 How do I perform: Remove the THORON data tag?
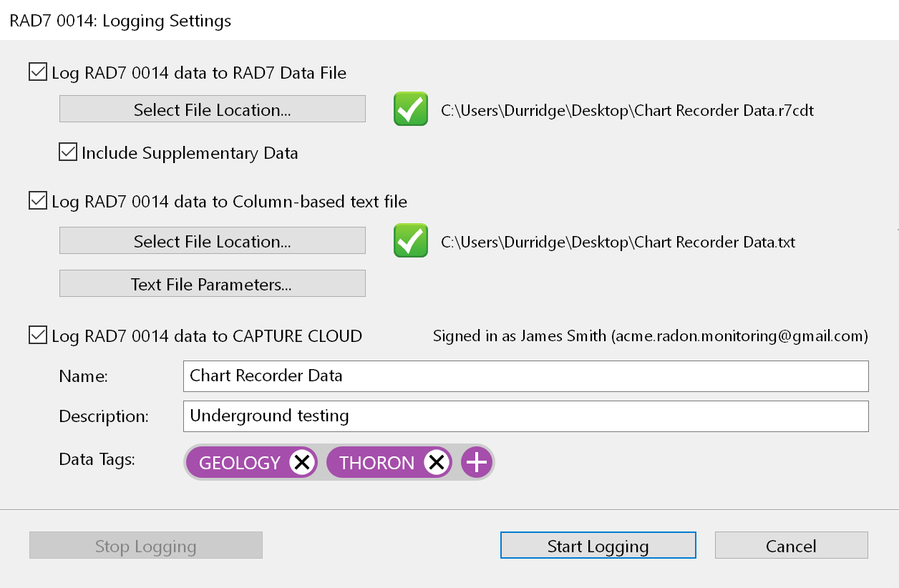[437, 463]
